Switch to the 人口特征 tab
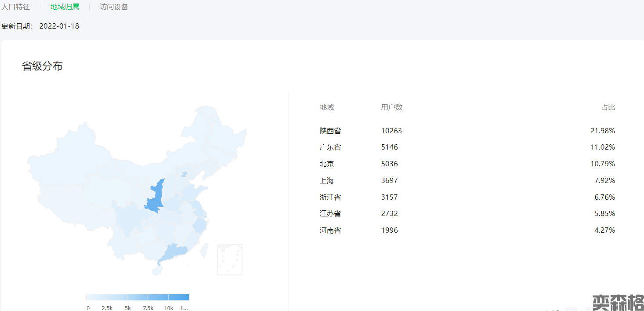Viewport: 644px width, 311px height. click(16, 7)
